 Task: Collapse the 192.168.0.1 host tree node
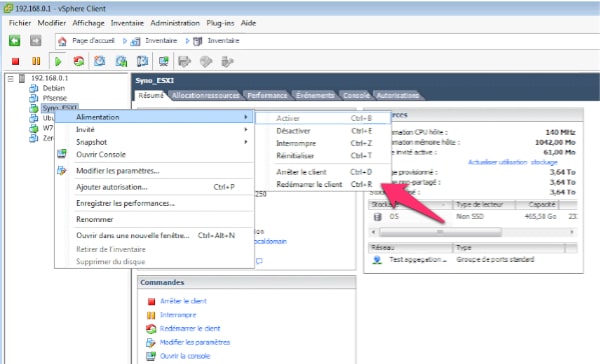(x=11, y=78)
